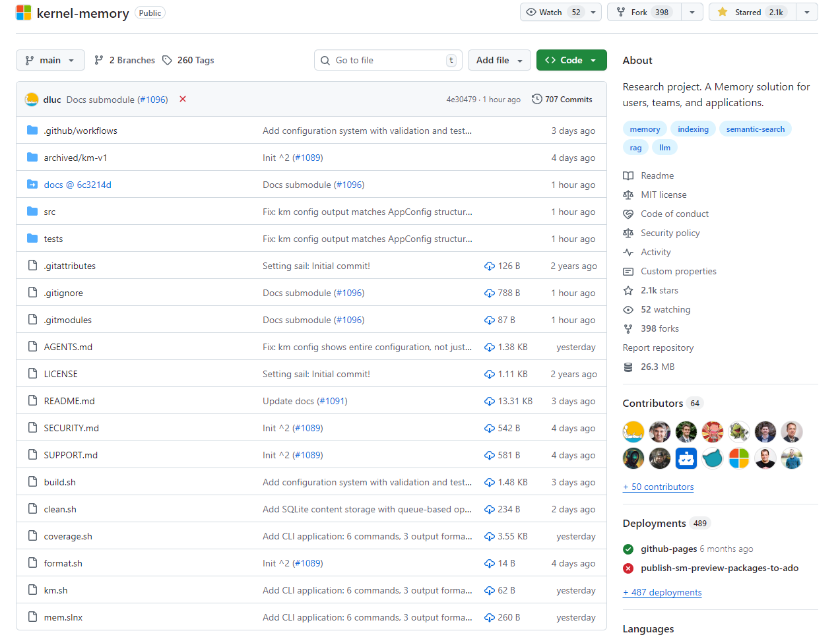The width and height of the screenshot is (840, 637).
Task: Open the + 50 contributors link
Action: [x=658, y=487]
